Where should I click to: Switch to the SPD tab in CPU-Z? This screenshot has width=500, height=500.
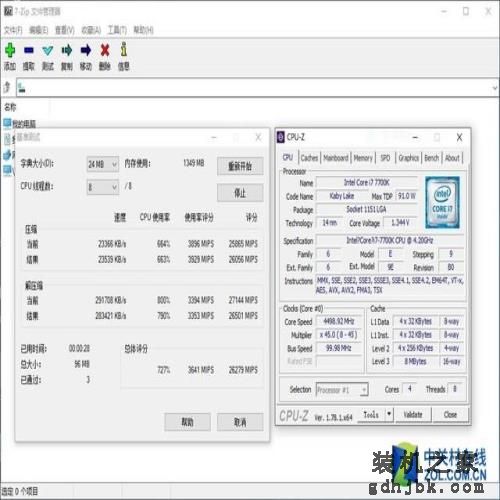[385, 158]
